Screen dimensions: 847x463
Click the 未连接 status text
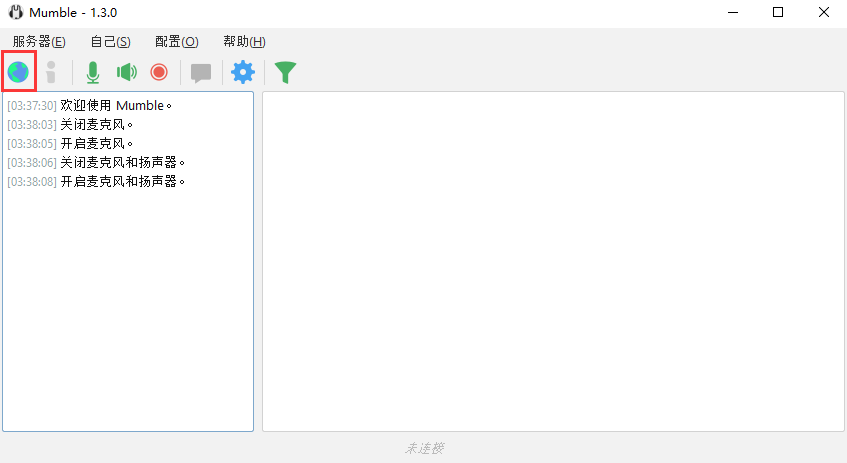(424, 448)
